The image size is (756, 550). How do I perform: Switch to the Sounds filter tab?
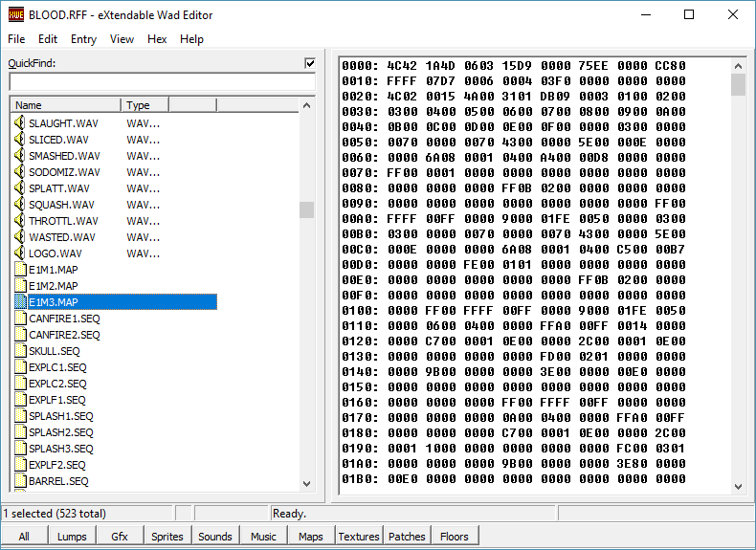[215, 537]
